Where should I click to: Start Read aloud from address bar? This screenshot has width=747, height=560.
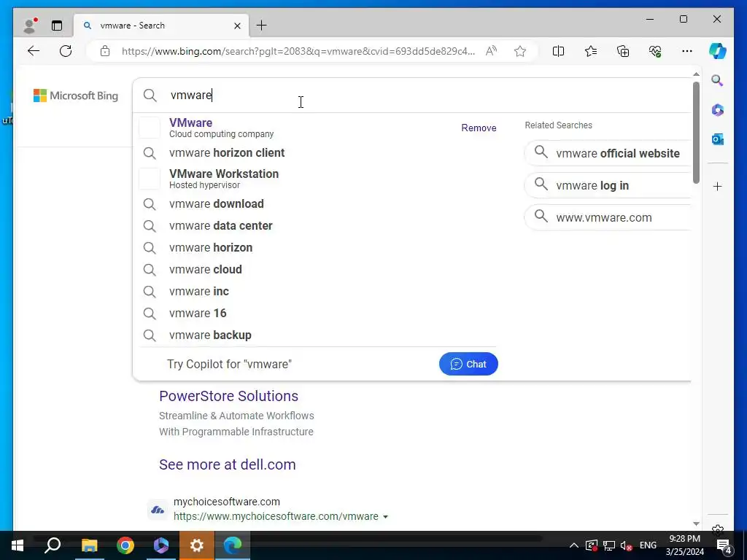pyautogui.click(x=491, y=51)
